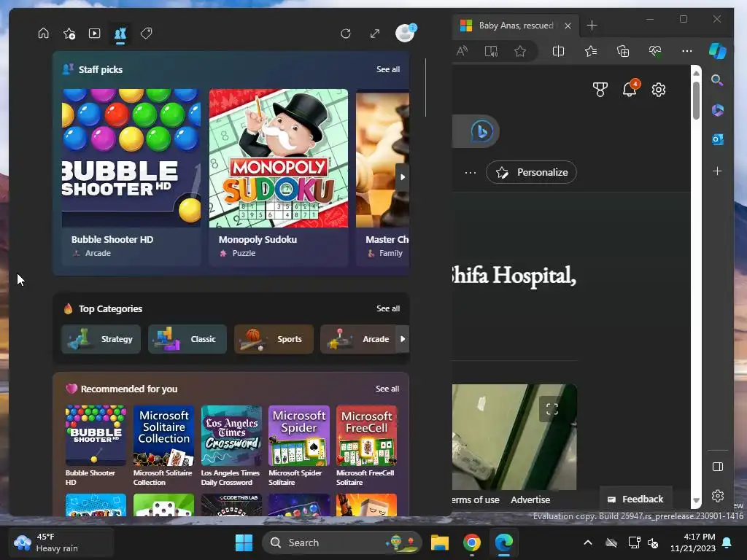The height and width of the screenshot is (560, 747).
Task: Add an app to Edge sidebar
Action: [x=718, y=171]
